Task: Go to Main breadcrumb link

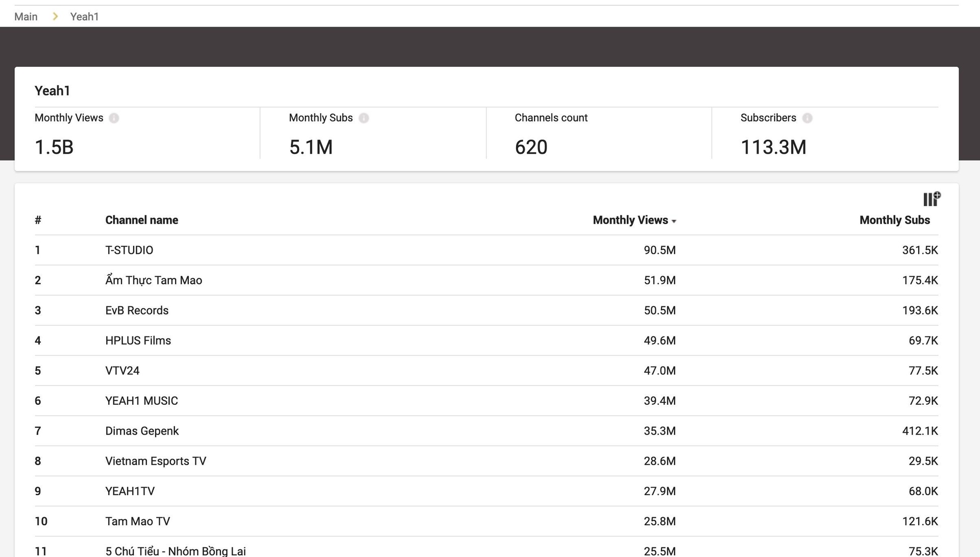Action: pos(26,16)
